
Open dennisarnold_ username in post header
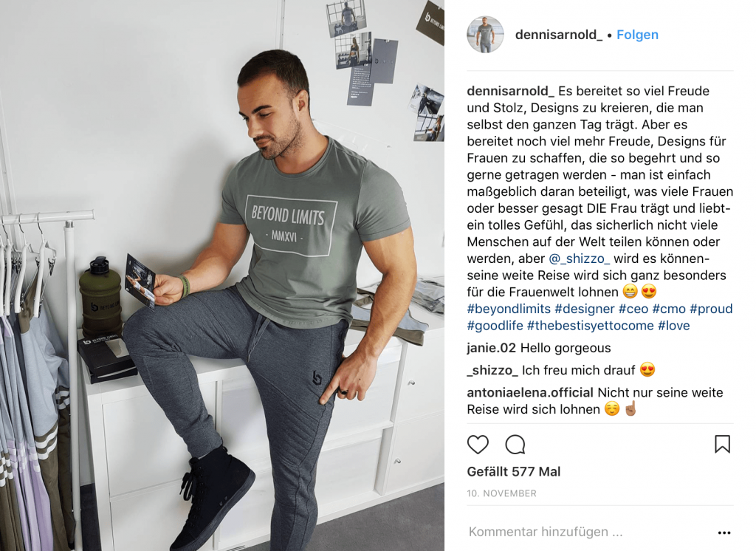click(559, 35)
